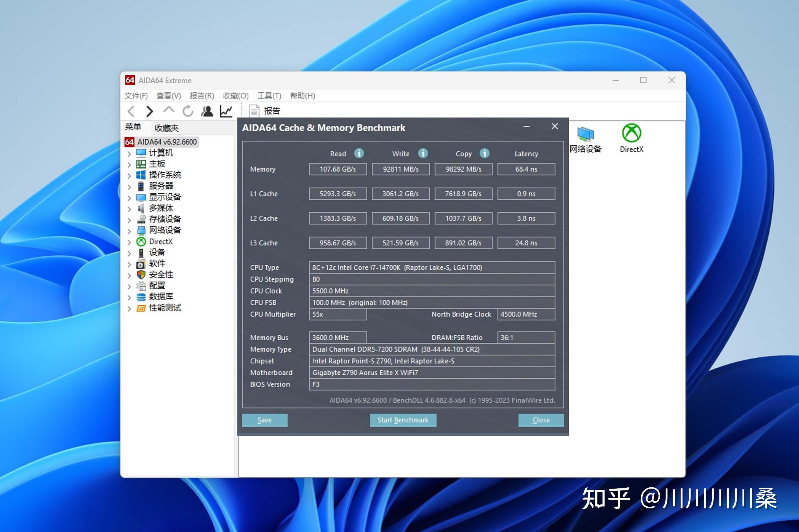This screenshot has height=532, width=799.
Task: Click the refresh icon in toolbar
Action: tap(188, 111)
